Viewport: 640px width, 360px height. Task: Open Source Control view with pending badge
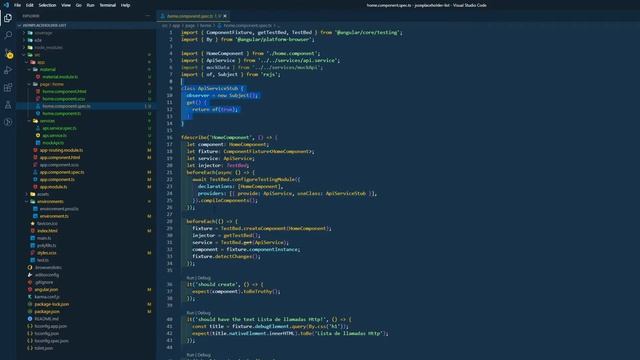pyautogui.click(x=8, y=53)
